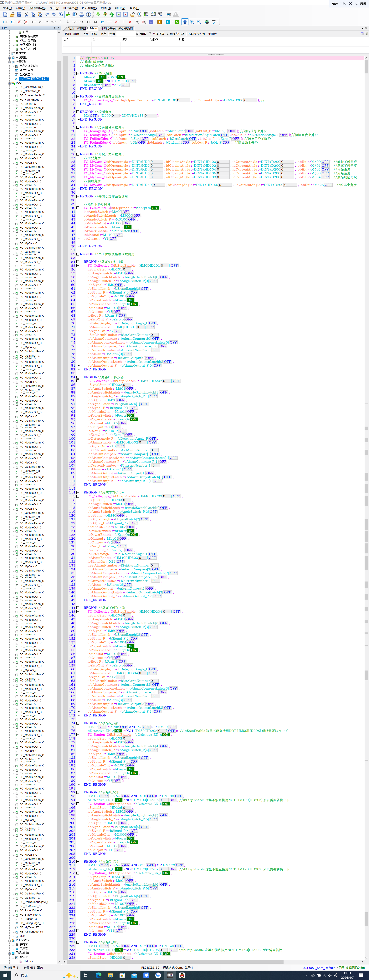Collapse the REGION fold at line 26
The height and width of the screenshot is (980, 369).
click(x=78, y=154)
